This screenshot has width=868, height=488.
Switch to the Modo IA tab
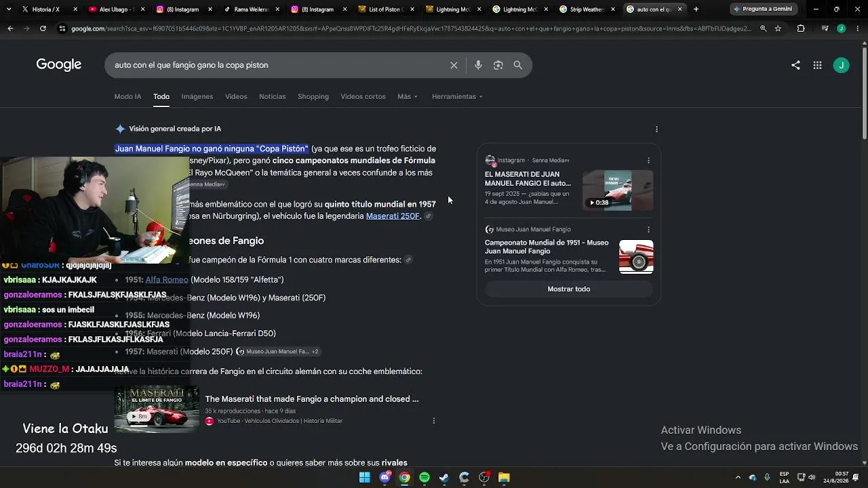[x=127, y=96]
